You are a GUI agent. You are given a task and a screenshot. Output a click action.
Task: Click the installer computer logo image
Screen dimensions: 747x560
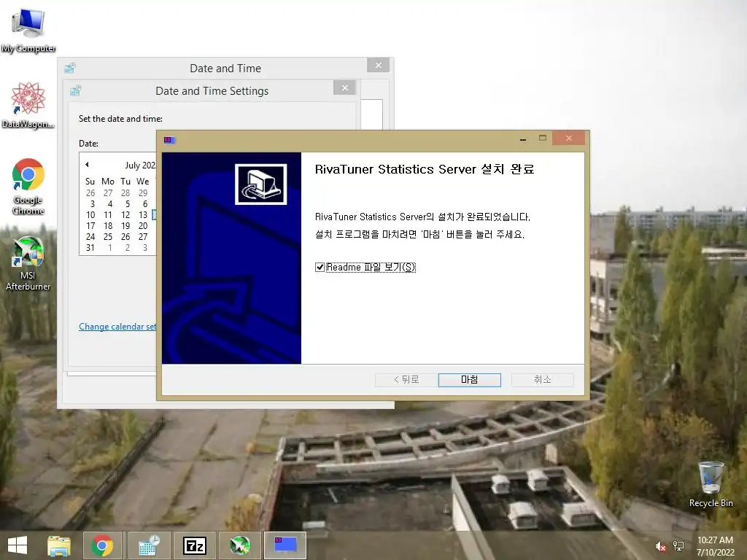pyautogui.click(x=260, y=184)
